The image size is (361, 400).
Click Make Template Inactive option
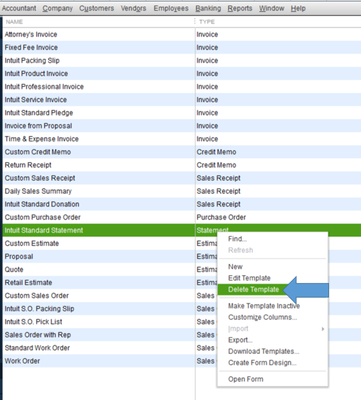coord(264,306)
